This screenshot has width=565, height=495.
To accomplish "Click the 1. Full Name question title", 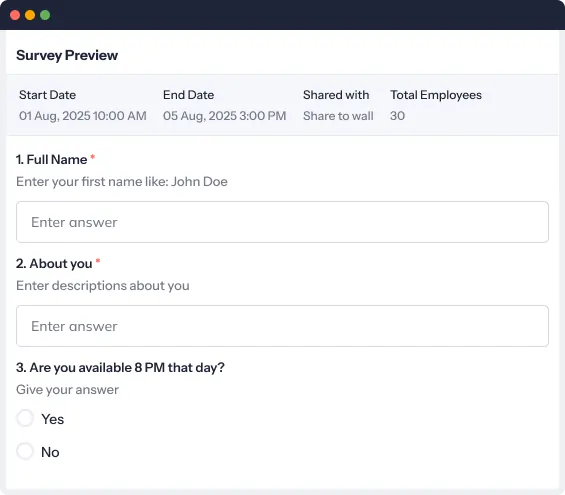I will pyautogui.click(x=52, y=160).
